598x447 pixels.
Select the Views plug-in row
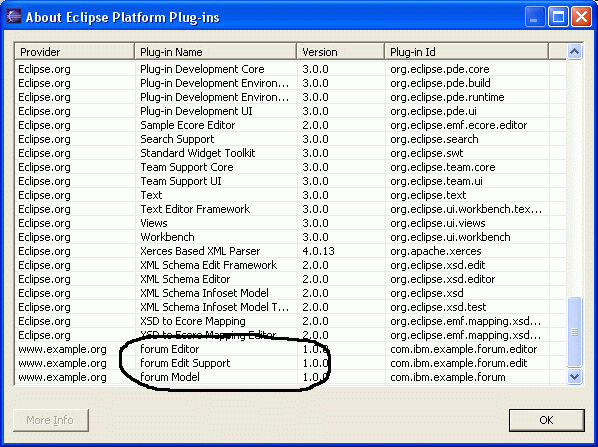click(x=290, y=223)
